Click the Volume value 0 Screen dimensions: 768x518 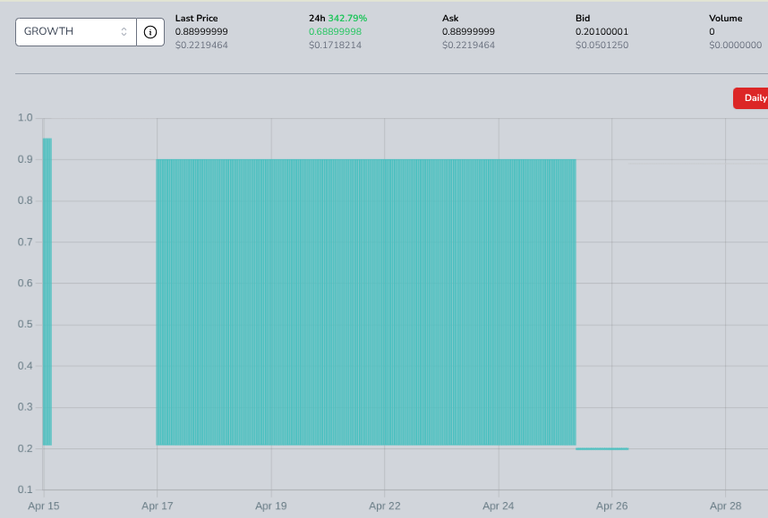(x=712, y=32)
